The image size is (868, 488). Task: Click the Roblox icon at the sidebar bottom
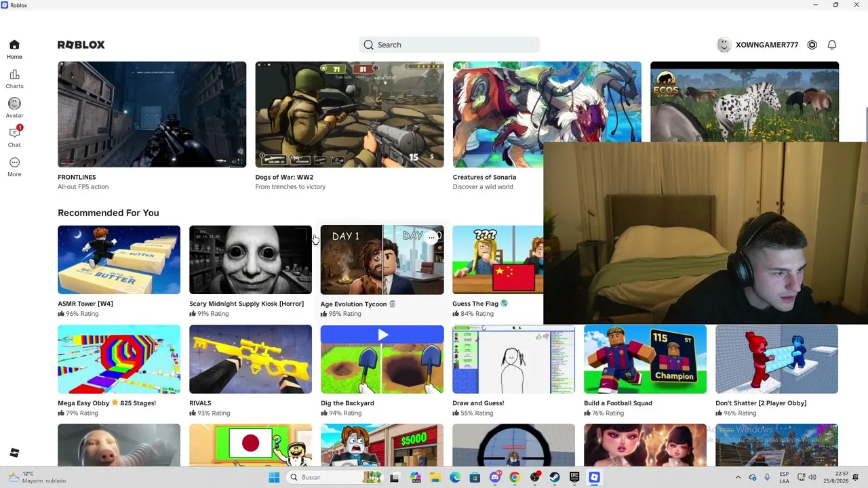click(x=14, y=453)
